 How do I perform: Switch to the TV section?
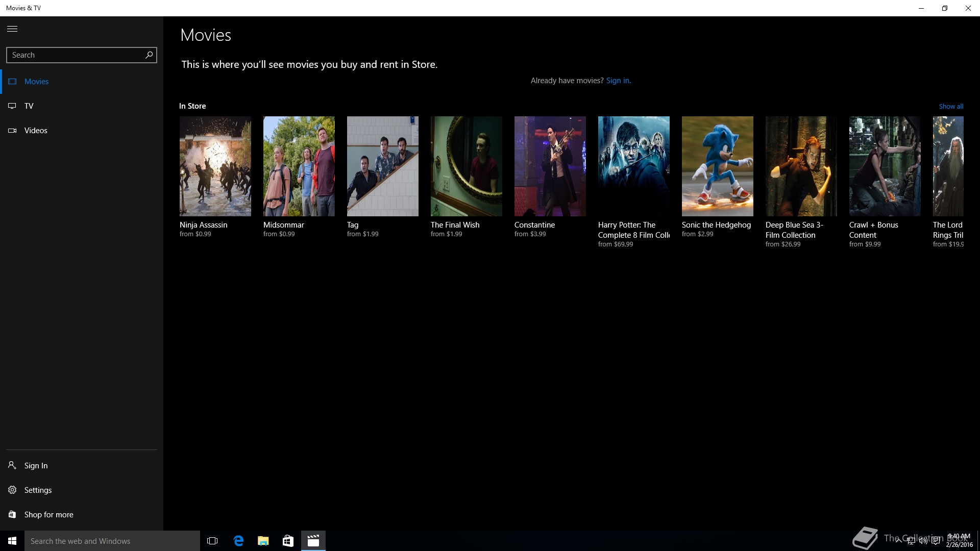click(x=29, y=106)
